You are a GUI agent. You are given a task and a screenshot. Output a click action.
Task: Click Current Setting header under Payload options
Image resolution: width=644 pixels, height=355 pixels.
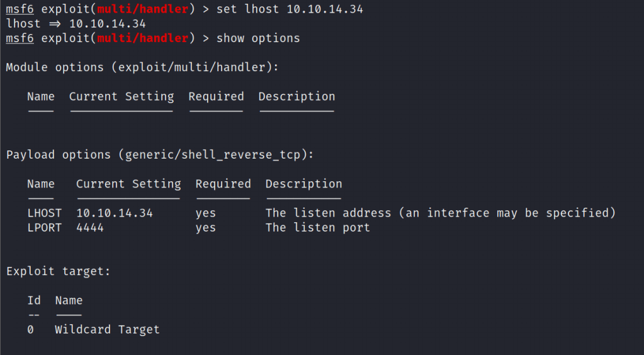(x=128, y=184)
